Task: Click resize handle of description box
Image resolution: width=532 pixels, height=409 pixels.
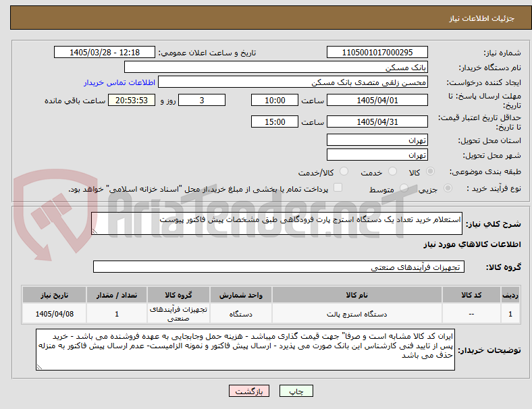Action: pos(95,231)
